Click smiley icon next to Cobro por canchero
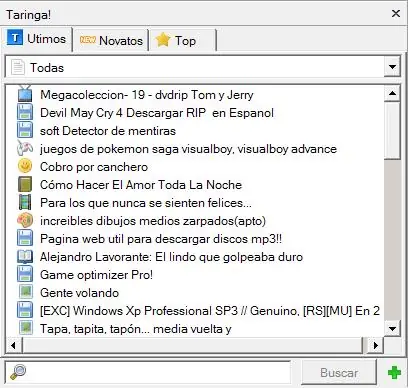Viewport: 408px width, 388px height. pos(25,166)
